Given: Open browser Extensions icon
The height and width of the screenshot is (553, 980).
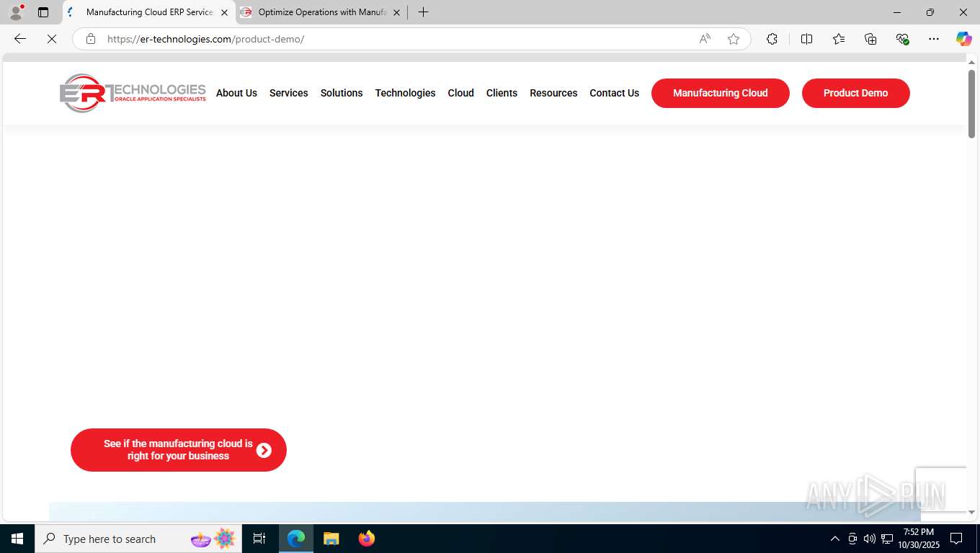Looking at the screenshot, I should tap(772, 39).
